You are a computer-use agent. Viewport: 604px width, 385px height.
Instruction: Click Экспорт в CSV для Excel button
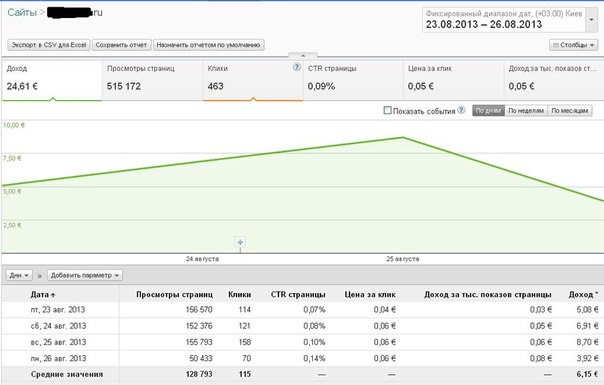(x=49, y=45)
